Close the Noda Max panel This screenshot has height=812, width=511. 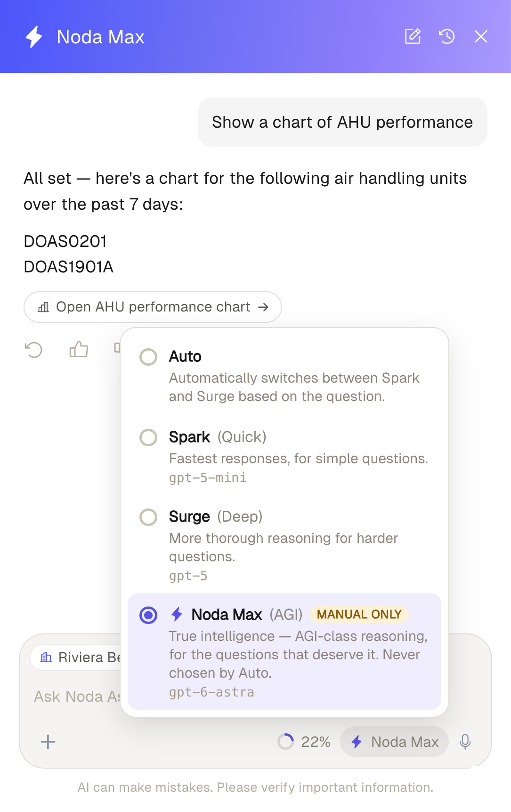click(x=481, y=36)
